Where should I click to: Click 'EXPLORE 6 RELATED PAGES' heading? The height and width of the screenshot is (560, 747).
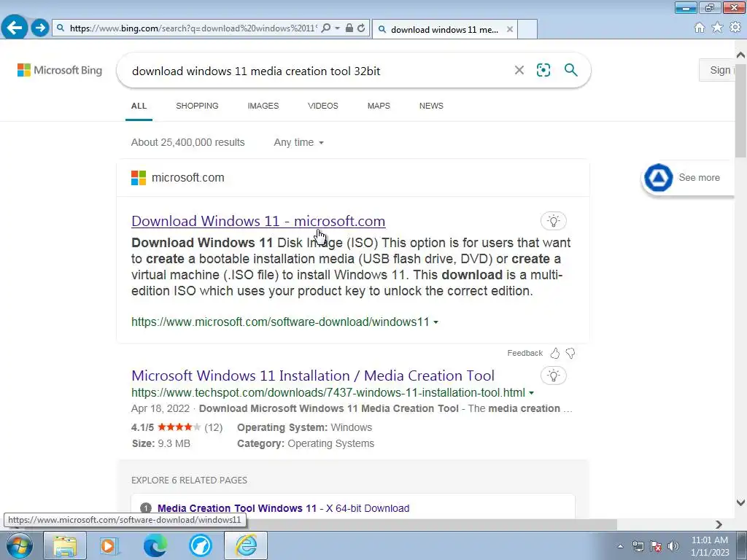click(x=189, y=480)
